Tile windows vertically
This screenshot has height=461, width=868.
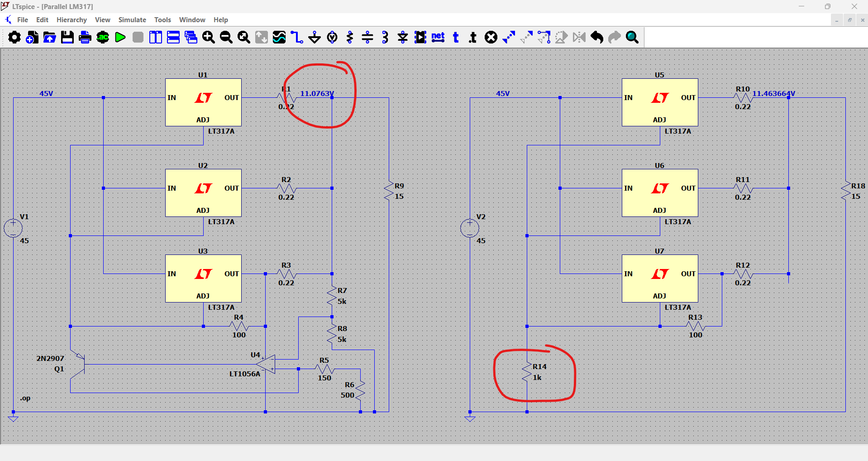click(x=156, y=37)
